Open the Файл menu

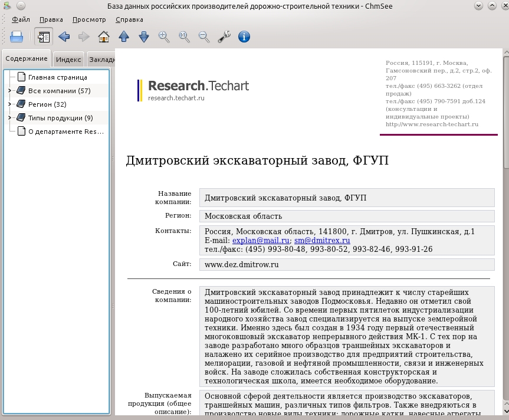pos(21,19)
